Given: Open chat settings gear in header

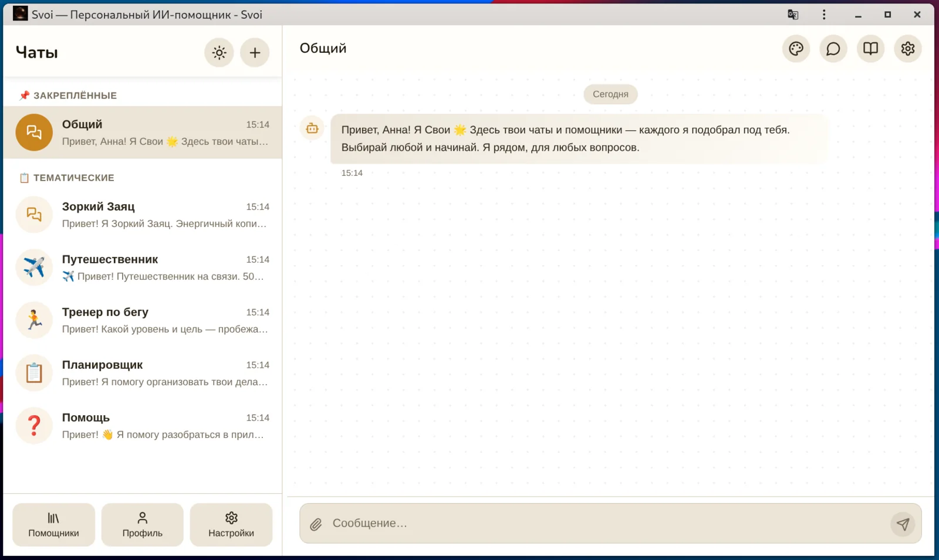Looking at the screenshot, I should point(907,49).
